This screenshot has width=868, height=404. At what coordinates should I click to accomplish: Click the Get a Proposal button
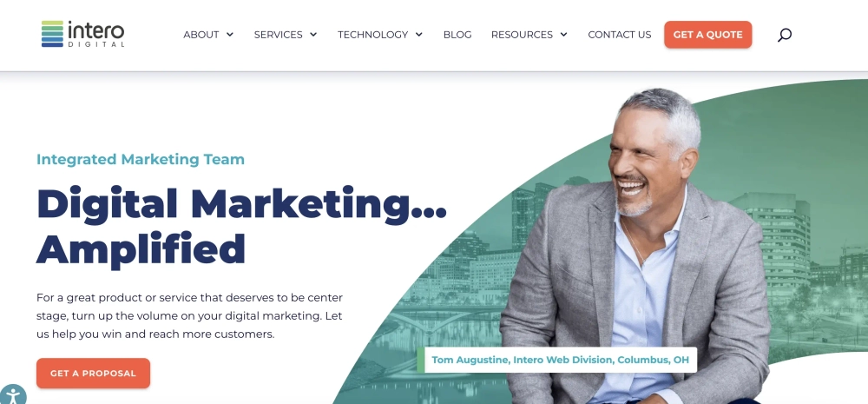tap(93, 373)
